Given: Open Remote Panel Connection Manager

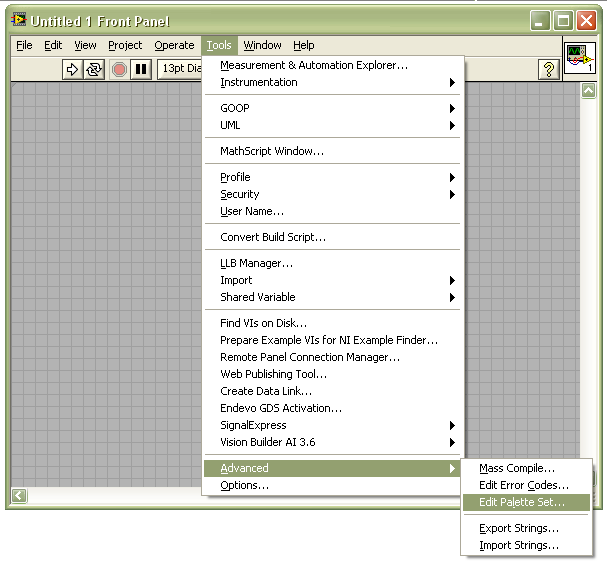Looking at the screenshot, I should coord(332,357).
